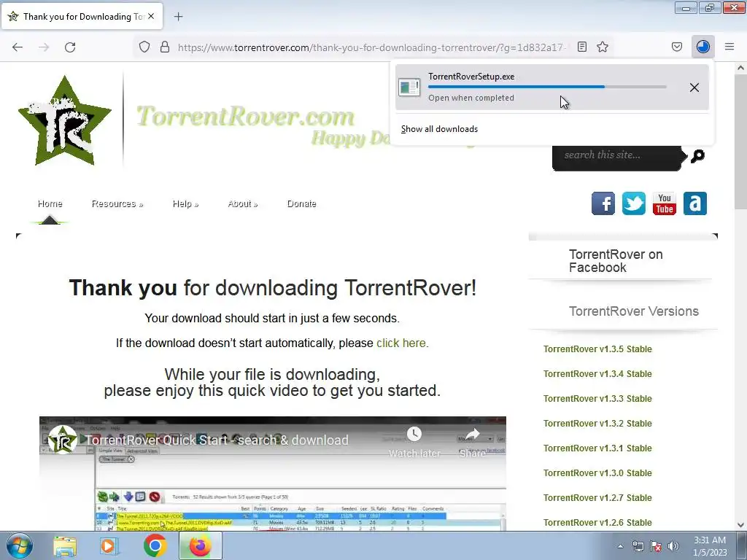Click Show all downloads
Screen dimensions: 747x560
pos(439,129)
